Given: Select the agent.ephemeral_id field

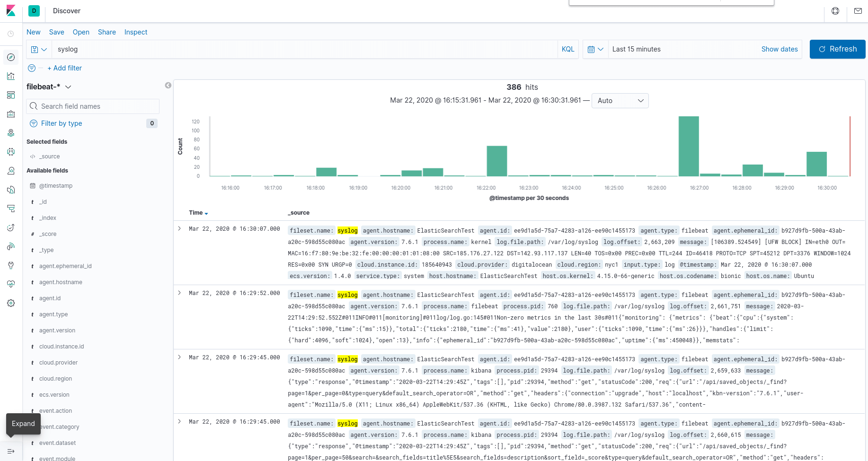Looking at the screenshot, I should (65, 266).
